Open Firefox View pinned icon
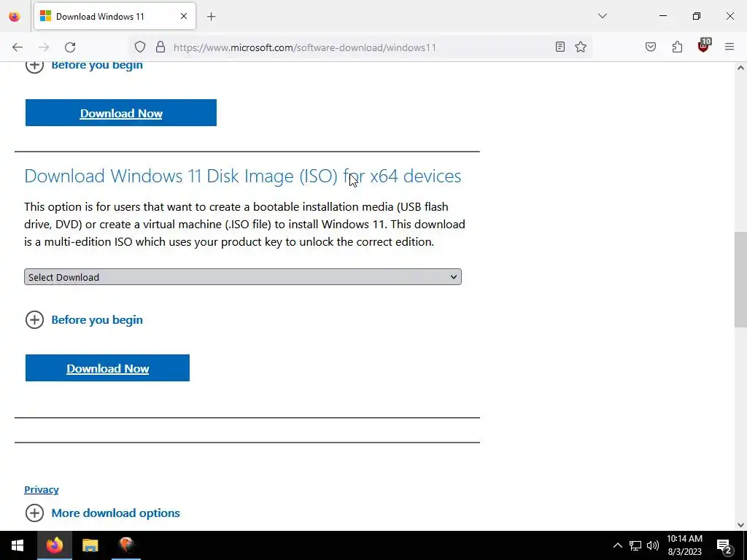 tap(15, 17)
